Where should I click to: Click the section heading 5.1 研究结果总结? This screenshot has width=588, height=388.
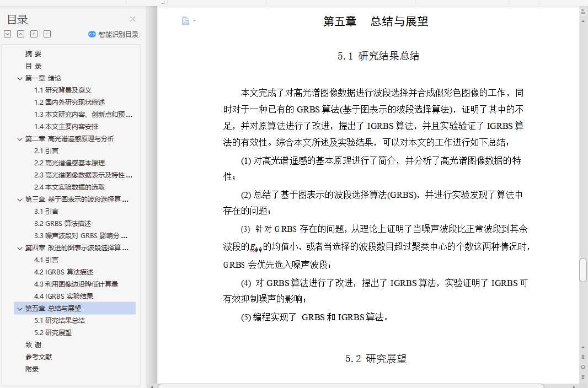click(378, 56)
